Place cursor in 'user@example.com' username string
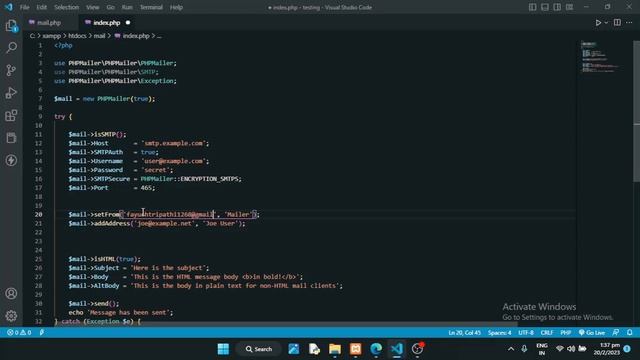Viewport: 640px width, 360px height. pyautogui.click(x=175, y=161)
